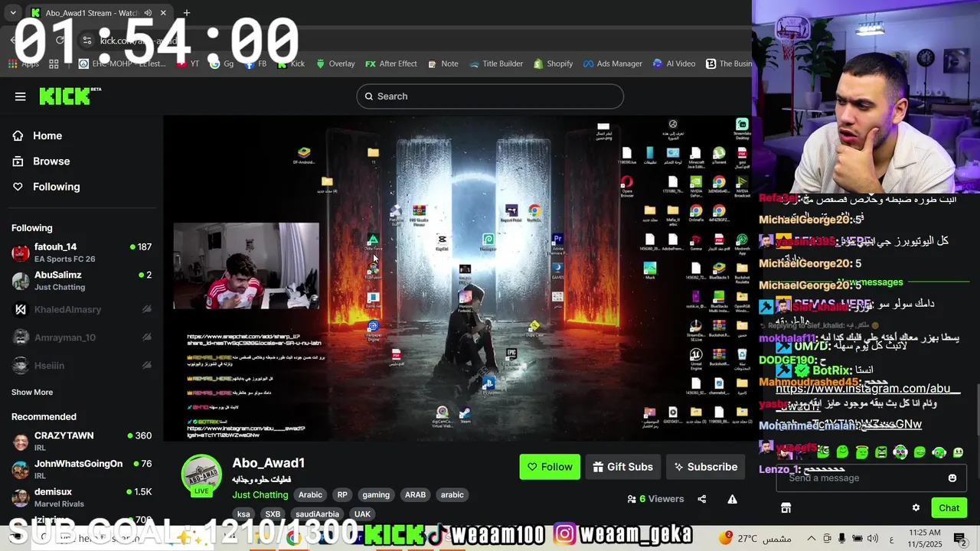This screenshot has width=980, height=551.
Task: Open the Title Builder bookmark
Action: click(x=495, y=64)
